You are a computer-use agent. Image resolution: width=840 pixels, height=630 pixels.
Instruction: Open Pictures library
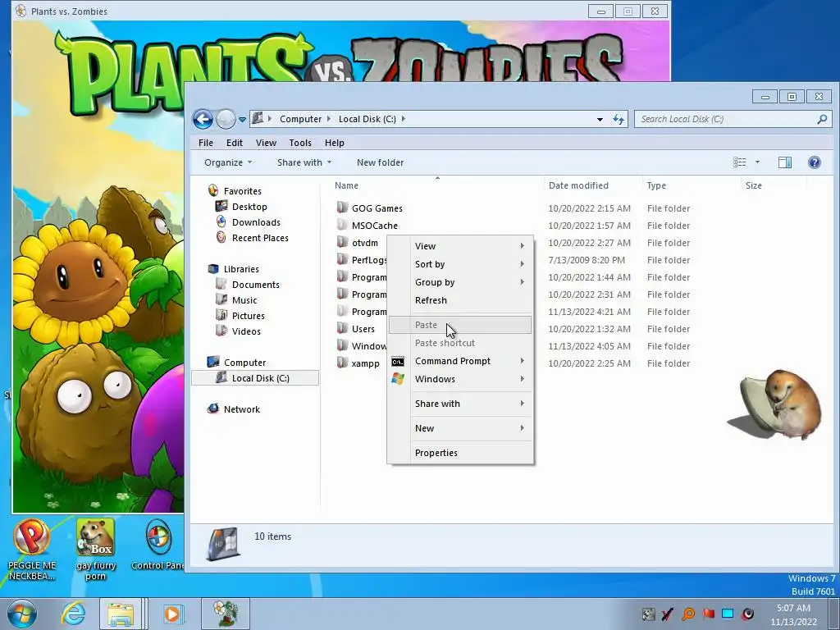248,316
